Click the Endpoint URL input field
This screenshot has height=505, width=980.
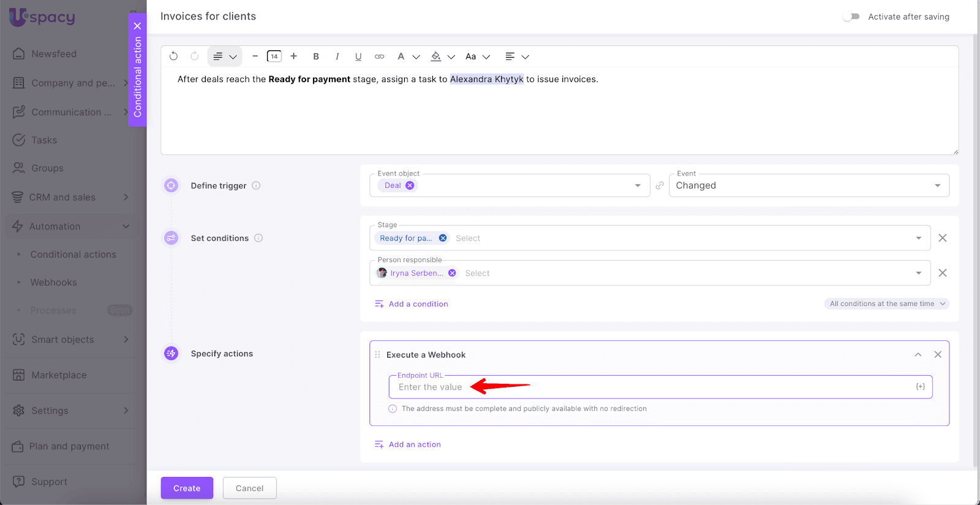tap(649, 387)
